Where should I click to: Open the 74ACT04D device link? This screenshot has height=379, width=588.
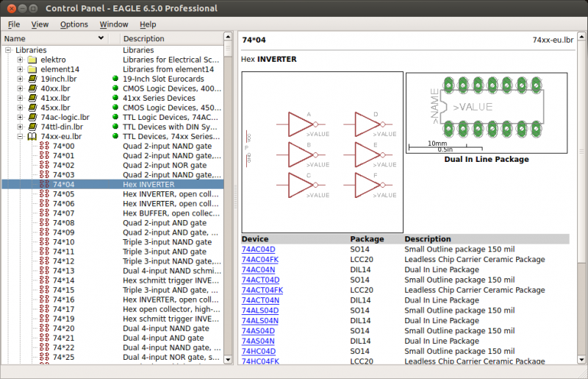(x=261, y=280)
